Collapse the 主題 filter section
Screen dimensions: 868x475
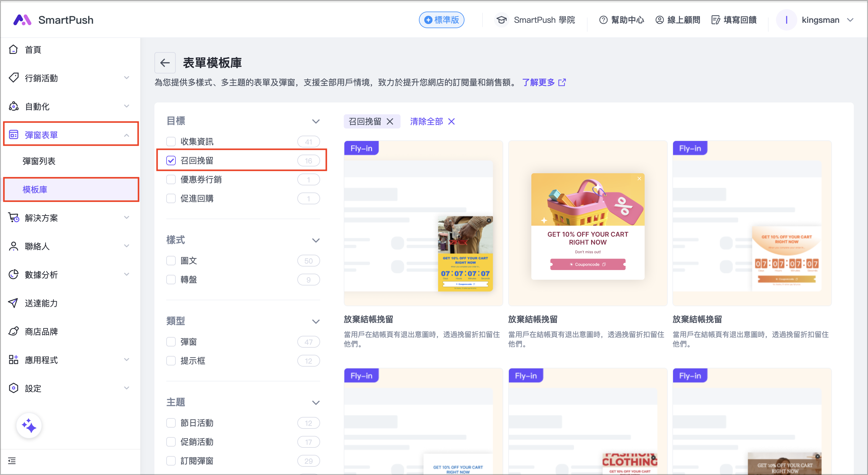point(316,402)
